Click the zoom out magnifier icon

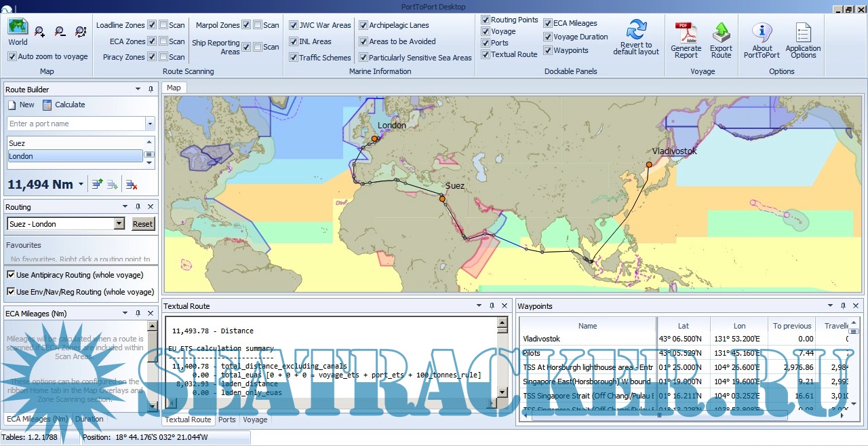(x=60, y=31)
